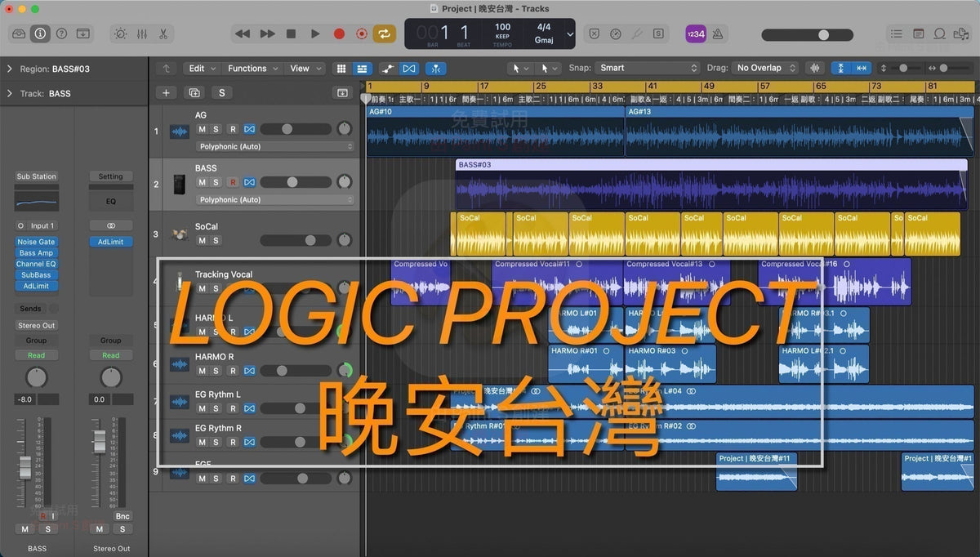Open the Smart Controls dial icon
The image size is (980, 557).
(x=121, y=33)
